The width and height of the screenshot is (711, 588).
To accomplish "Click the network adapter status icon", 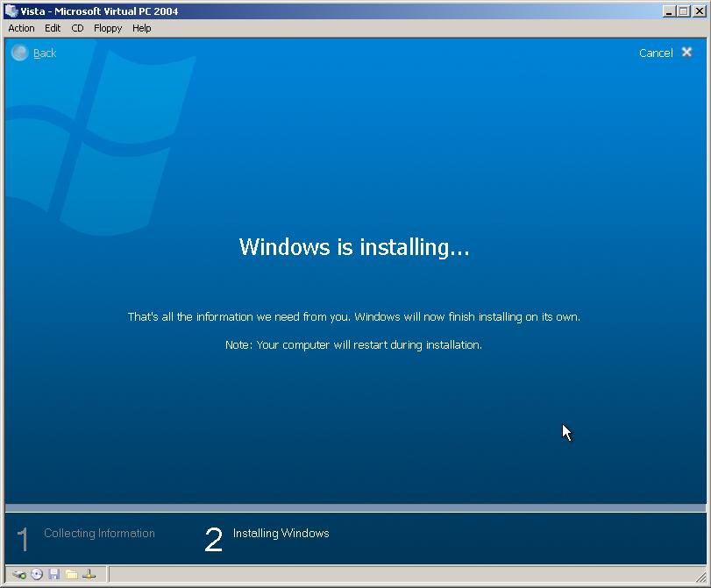I will pyautogui.click(x=89, y=574).
